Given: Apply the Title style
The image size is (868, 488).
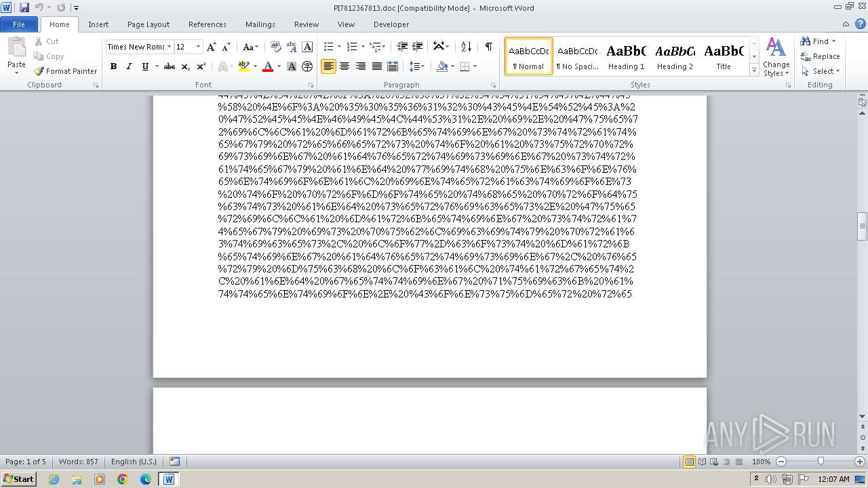Looking at the screenshot, I should (724, 56).
